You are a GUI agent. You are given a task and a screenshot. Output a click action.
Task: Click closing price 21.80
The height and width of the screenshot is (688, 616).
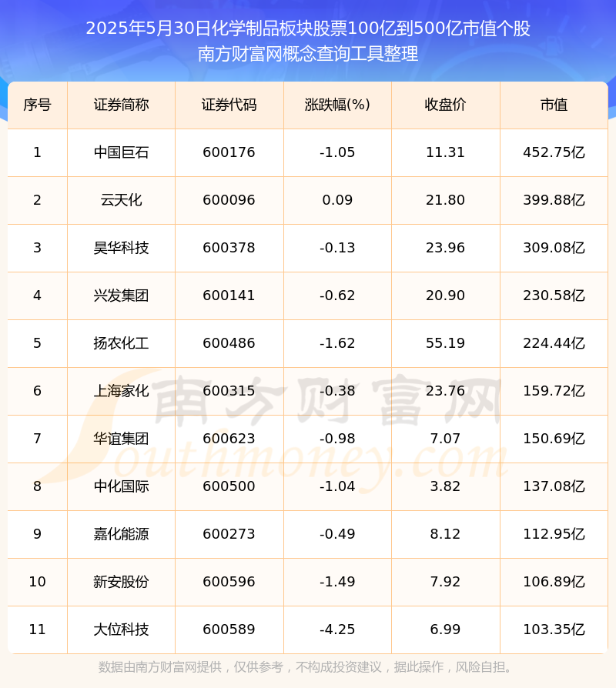pos(445,200)
